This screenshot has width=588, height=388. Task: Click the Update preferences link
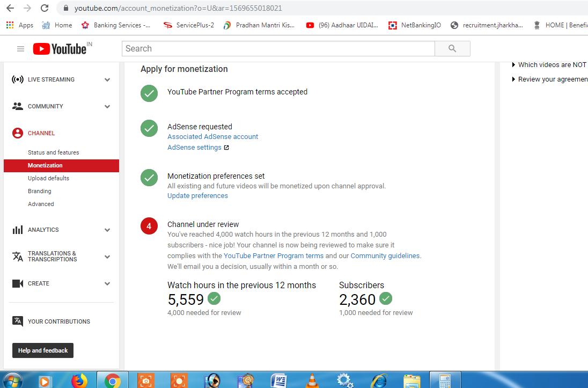click(197, 195)
